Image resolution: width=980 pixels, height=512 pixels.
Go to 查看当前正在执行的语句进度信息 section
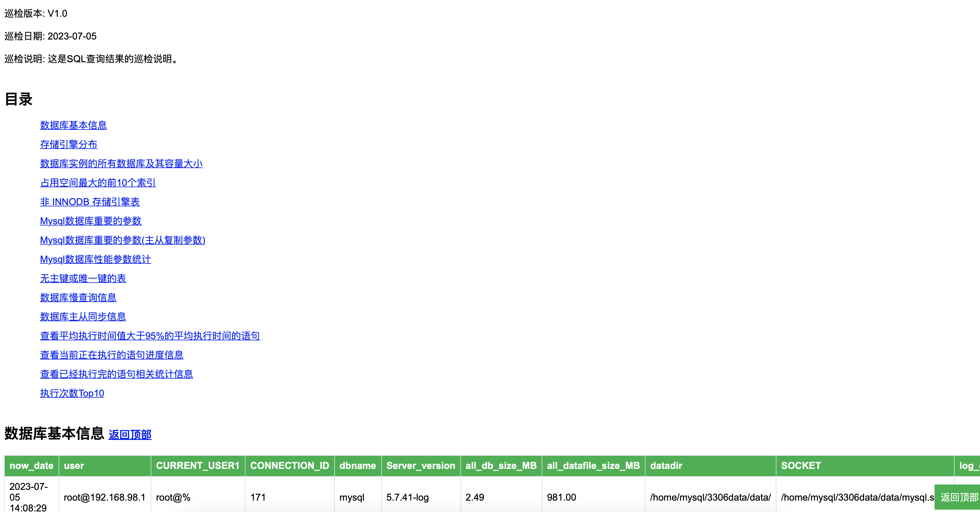[x=112, y=355]
